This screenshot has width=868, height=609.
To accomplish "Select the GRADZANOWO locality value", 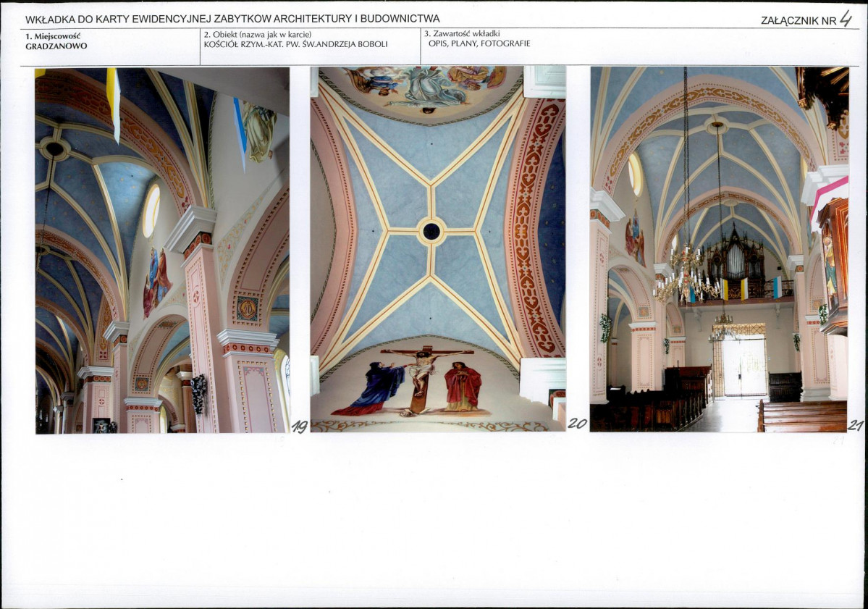I will pos(56,45).
